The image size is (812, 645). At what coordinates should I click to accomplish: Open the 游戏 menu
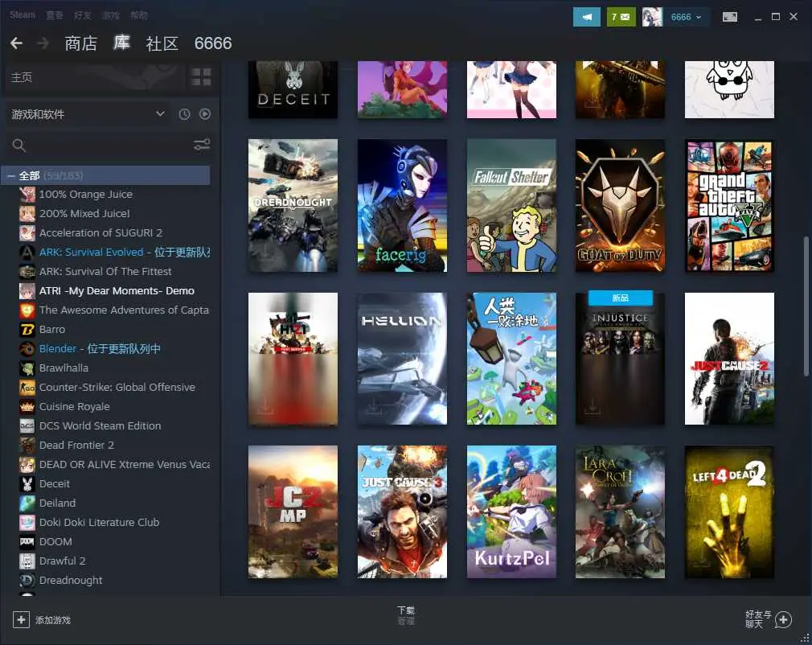110,15
